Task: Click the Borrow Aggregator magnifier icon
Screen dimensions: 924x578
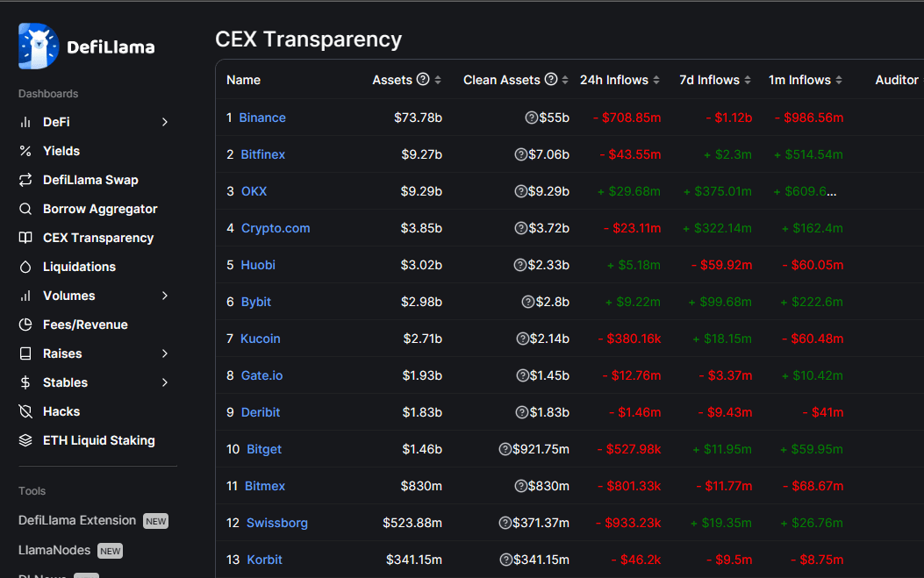Action: point(25,209)
